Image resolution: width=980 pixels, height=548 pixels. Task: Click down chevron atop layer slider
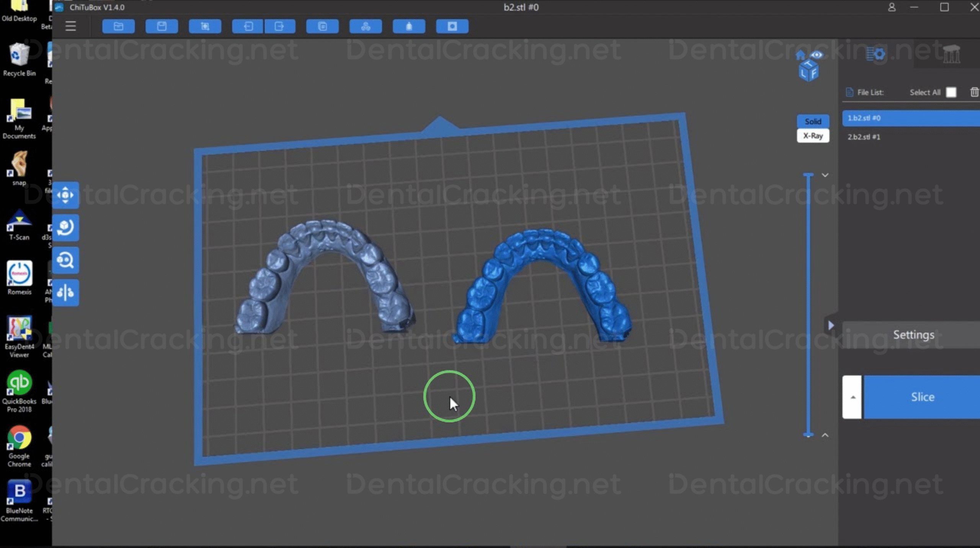825,175
